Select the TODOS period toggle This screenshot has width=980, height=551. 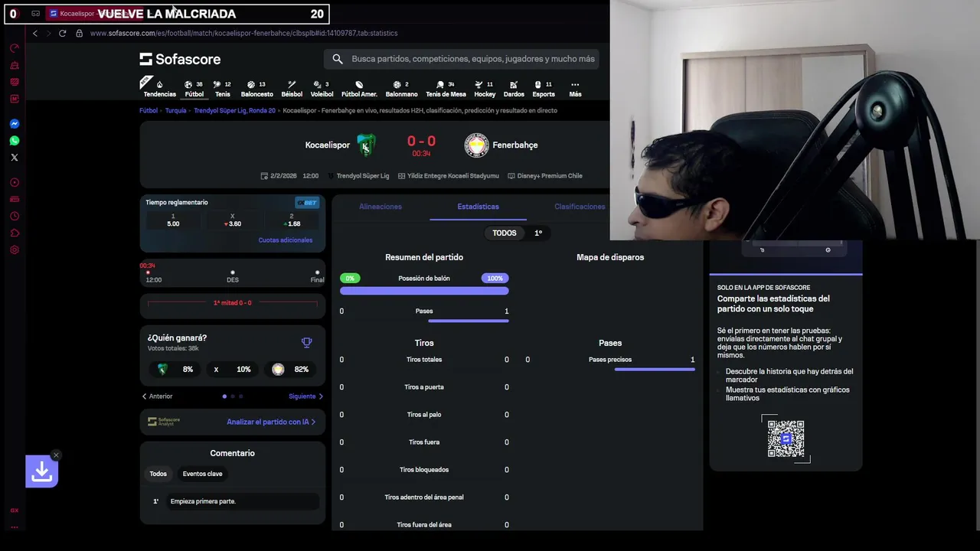pyautogui.click(x=505, y=233)
